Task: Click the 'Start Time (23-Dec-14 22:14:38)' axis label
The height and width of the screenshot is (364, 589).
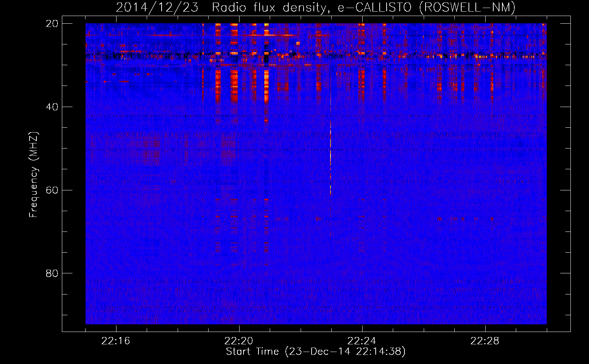Action: point(316,352)
